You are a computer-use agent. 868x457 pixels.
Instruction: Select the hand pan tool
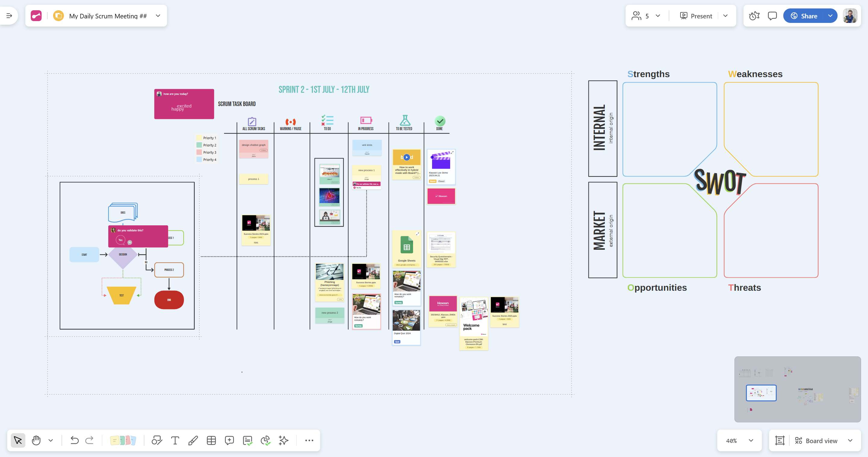tap(36, 440)
